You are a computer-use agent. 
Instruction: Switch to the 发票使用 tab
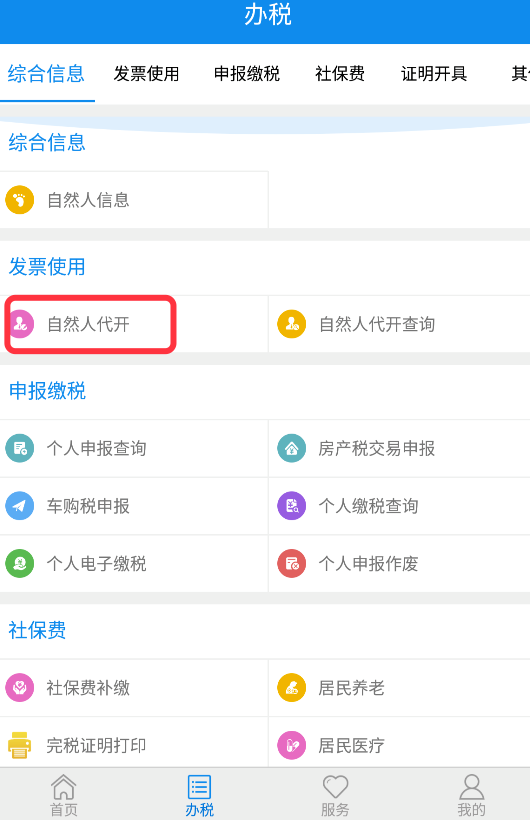click(146, 74)
